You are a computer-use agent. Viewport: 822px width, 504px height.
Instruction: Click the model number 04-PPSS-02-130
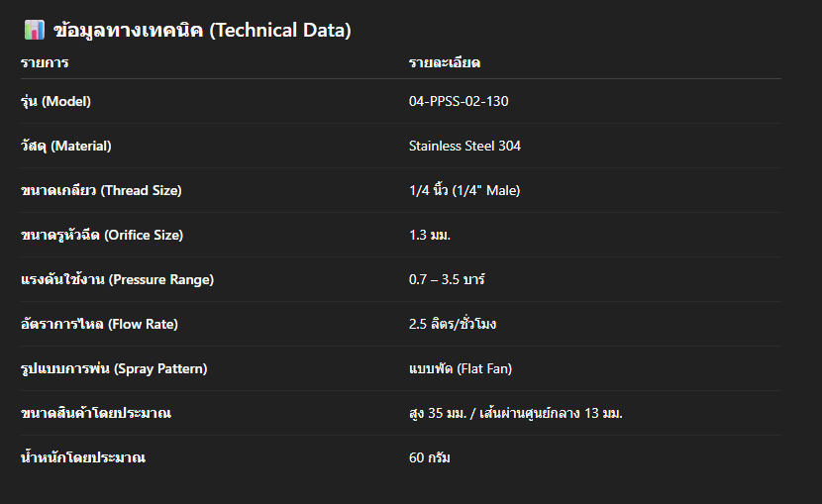click(459, 101)
